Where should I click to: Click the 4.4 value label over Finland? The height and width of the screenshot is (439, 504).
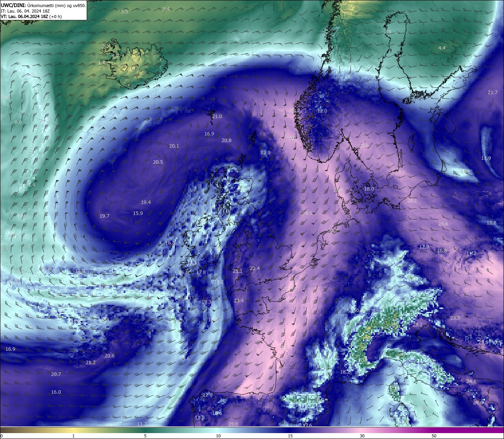442,48
